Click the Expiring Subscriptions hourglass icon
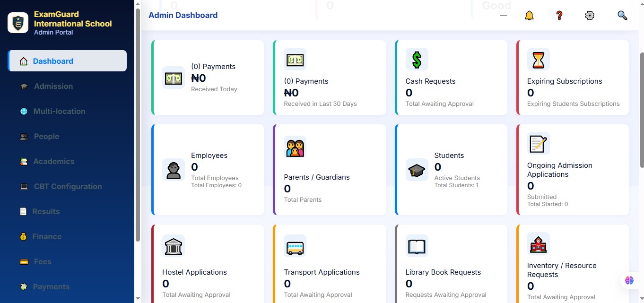 click(x=538, y=59)
